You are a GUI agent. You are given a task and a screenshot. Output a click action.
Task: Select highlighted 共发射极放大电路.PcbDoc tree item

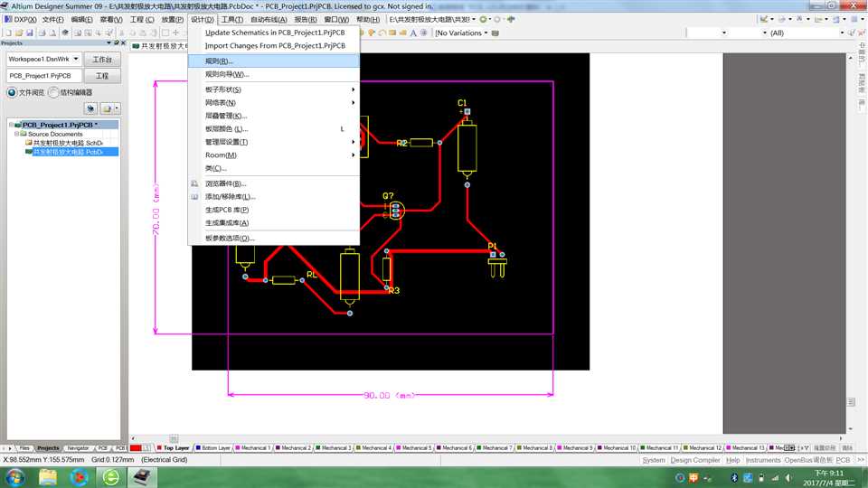[68, 152]
